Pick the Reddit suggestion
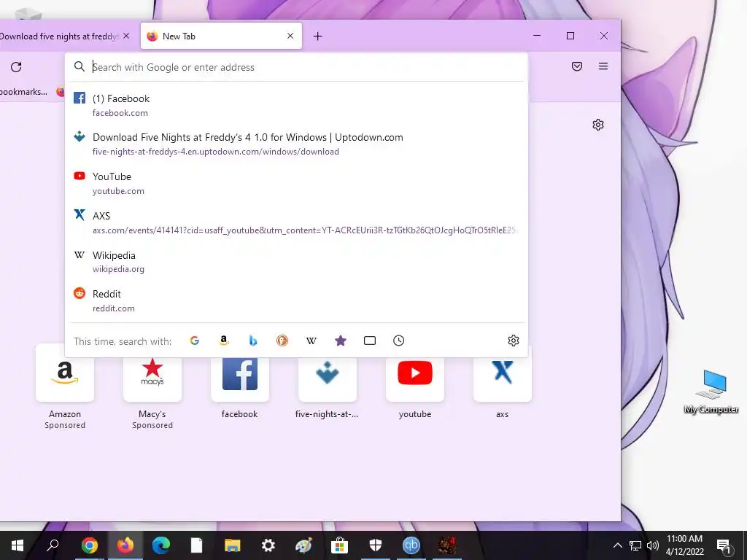Screen dimensions: 747x560 coord(296,300)
